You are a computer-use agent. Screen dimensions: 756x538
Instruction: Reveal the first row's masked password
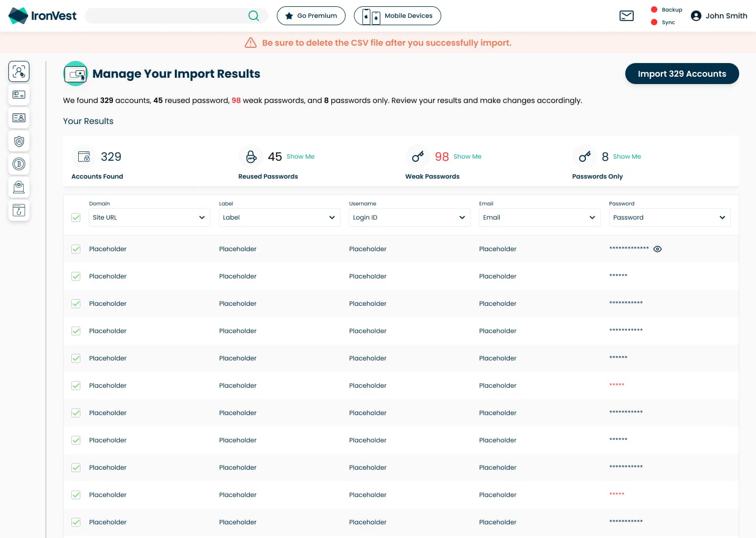click(657, 249)
